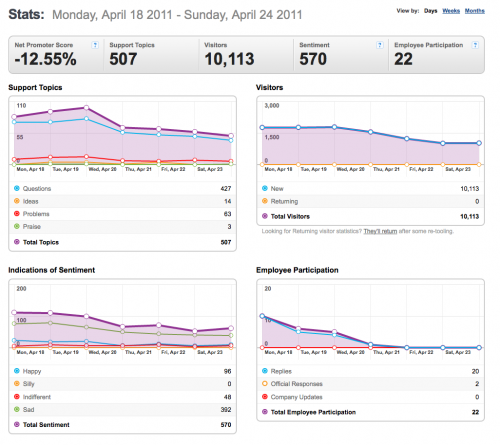This screenshot has width=500, height=445.
Task: Click the Praise green legend marker
Action: pyautogui.click(x=17, y=226)
